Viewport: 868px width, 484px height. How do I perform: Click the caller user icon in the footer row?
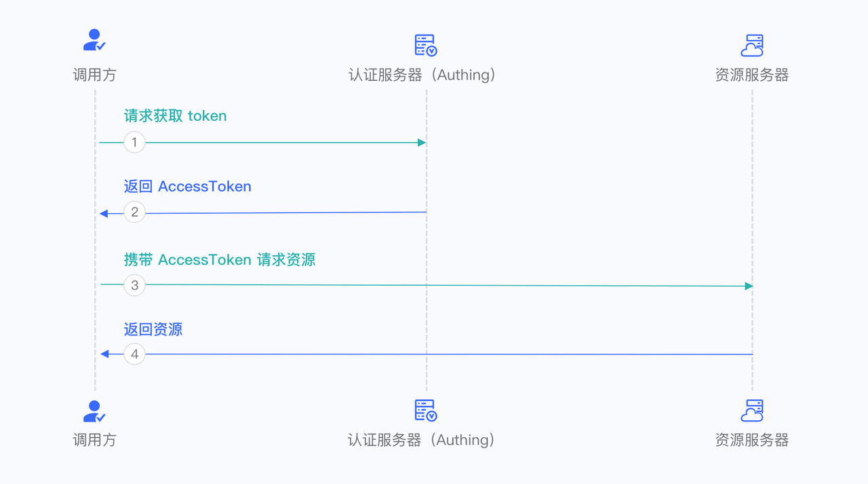click(94, 411)
